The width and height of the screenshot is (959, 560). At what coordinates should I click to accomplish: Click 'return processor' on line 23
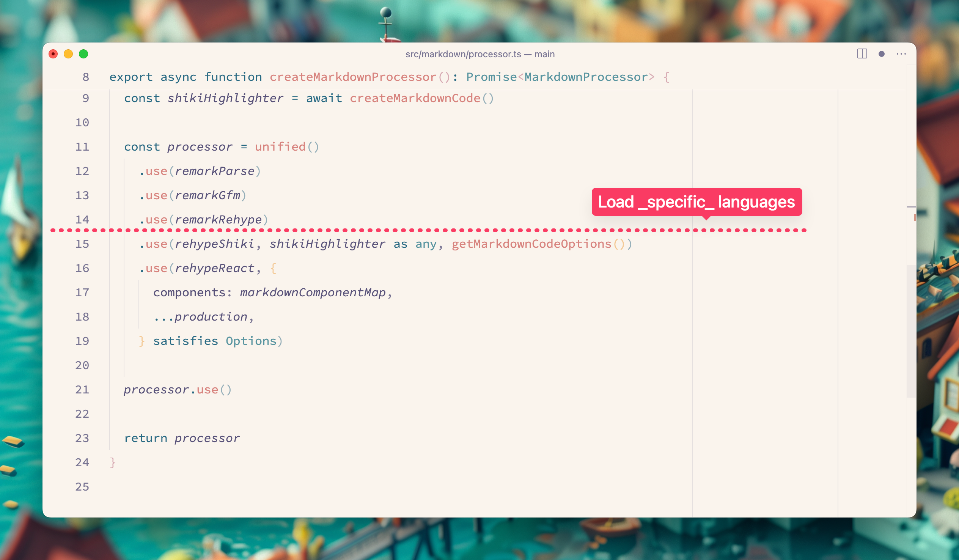coord(182,439)
